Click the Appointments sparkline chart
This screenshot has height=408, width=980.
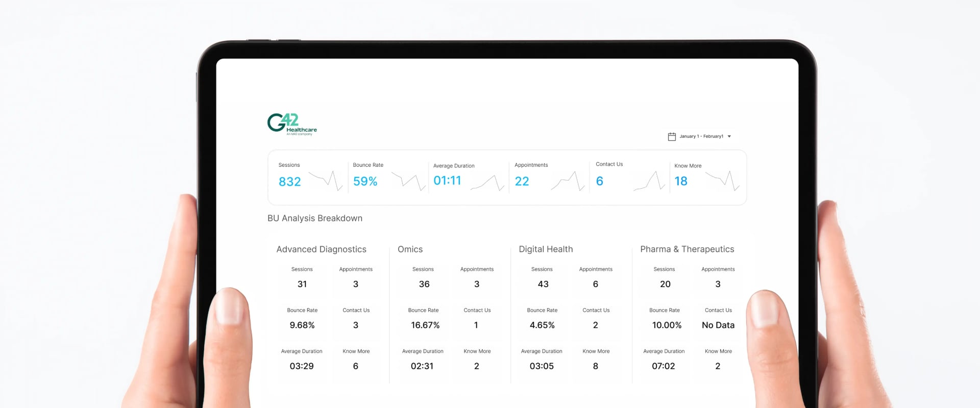pos(568,182)
